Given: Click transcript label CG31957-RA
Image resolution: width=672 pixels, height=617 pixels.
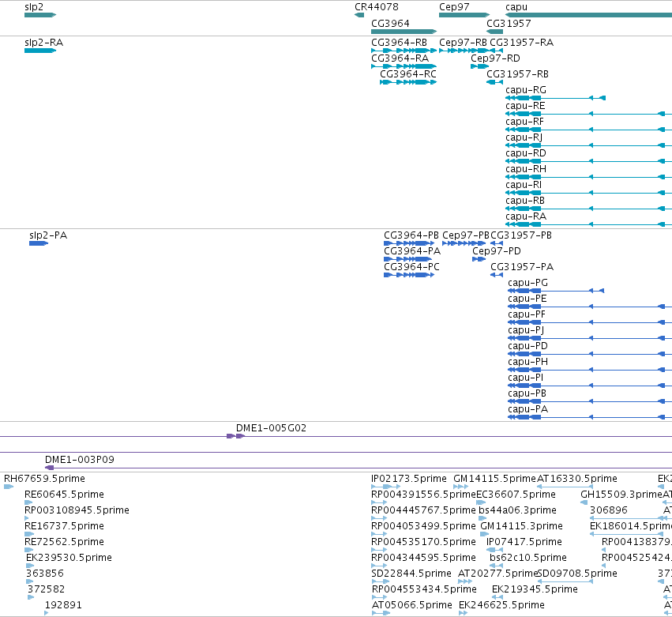Looking at the screenshot, I should (522, 43).
